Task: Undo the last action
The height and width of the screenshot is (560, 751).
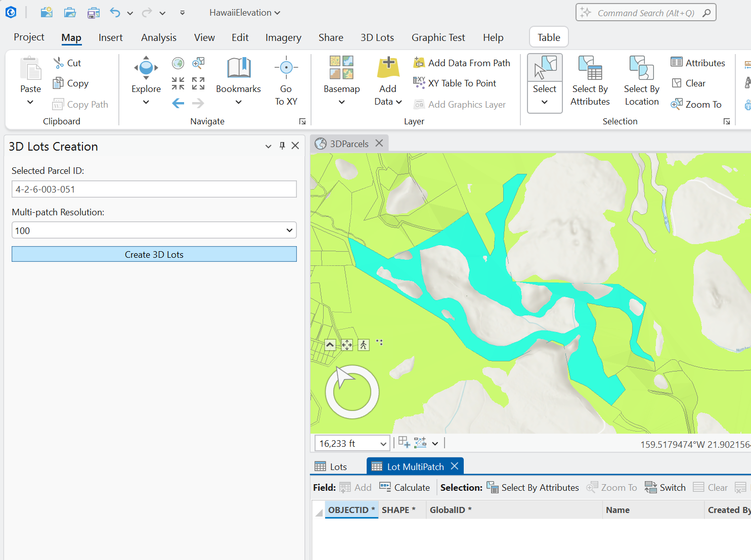Action: (x=115, y=13)
